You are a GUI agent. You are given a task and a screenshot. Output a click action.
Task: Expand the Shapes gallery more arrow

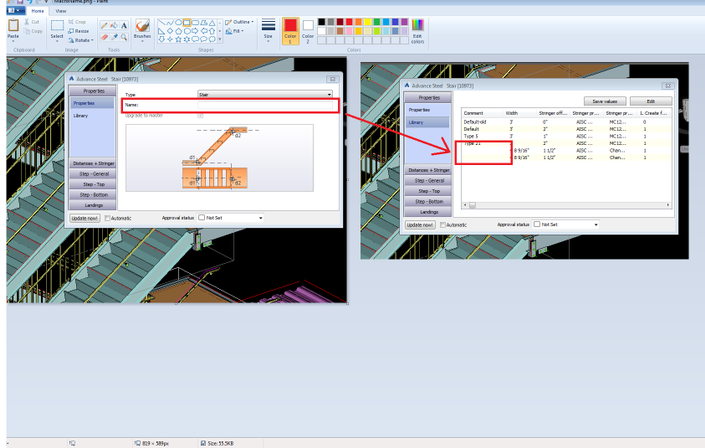[x=220, y=40]
